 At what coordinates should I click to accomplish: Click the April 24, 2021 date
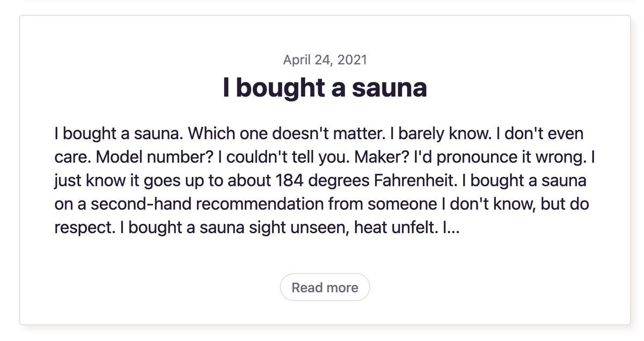[x=325, y=60]
